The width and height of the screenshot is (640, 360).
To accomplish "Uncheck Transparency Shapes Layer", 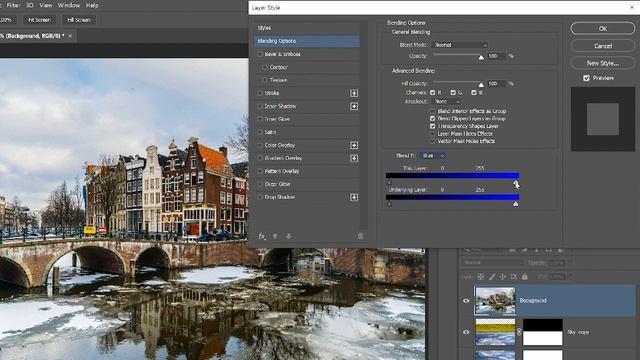I will tap(433, 126).
